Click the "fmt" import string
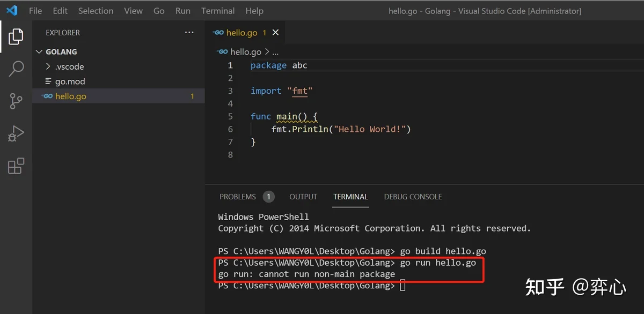Viewport: 644px width, 314px height. tap(300, 91)
